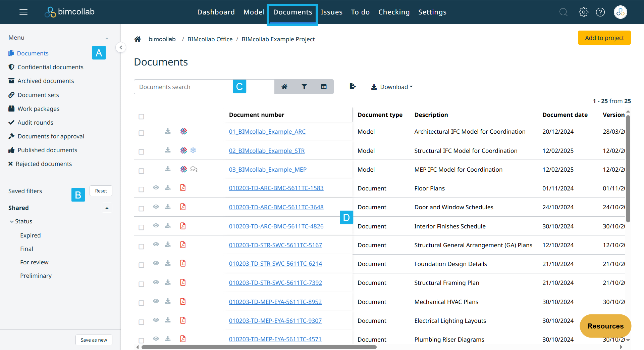Tick the select-all checkbox in table header

(141, 117)
